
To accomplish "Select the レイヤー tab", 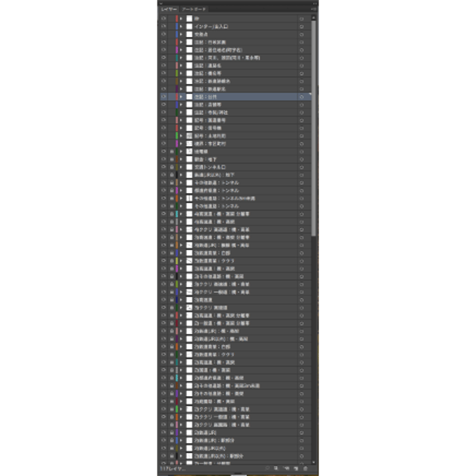I will 169,9.
